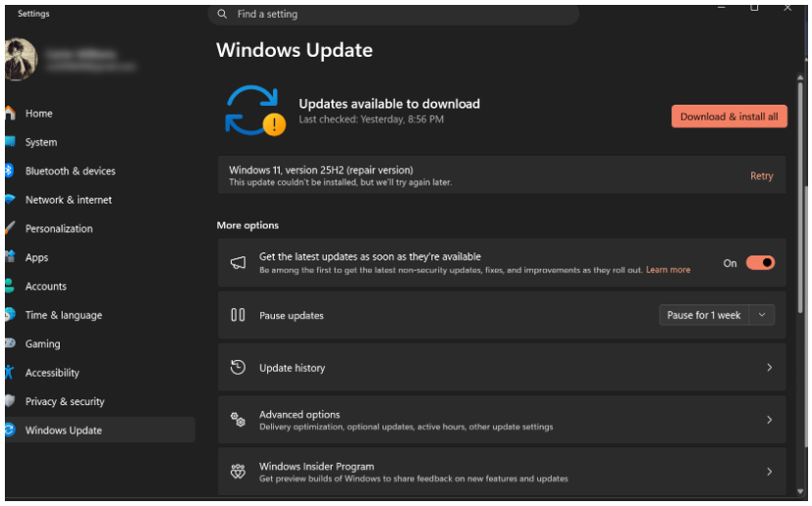
Task: Open the pause duration dropdown arrow
Action: pos(762,315)
